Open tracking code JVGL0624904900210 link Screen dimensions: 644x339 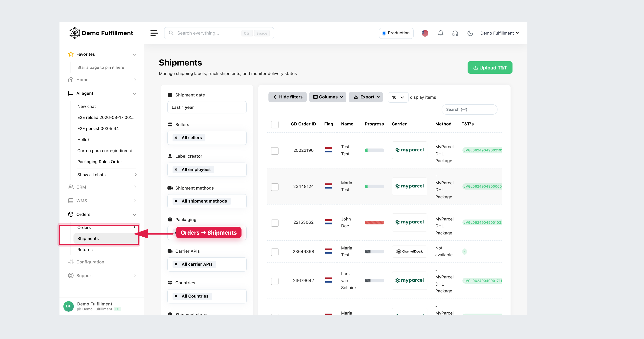pyautogui.click(x=482, y=150)
